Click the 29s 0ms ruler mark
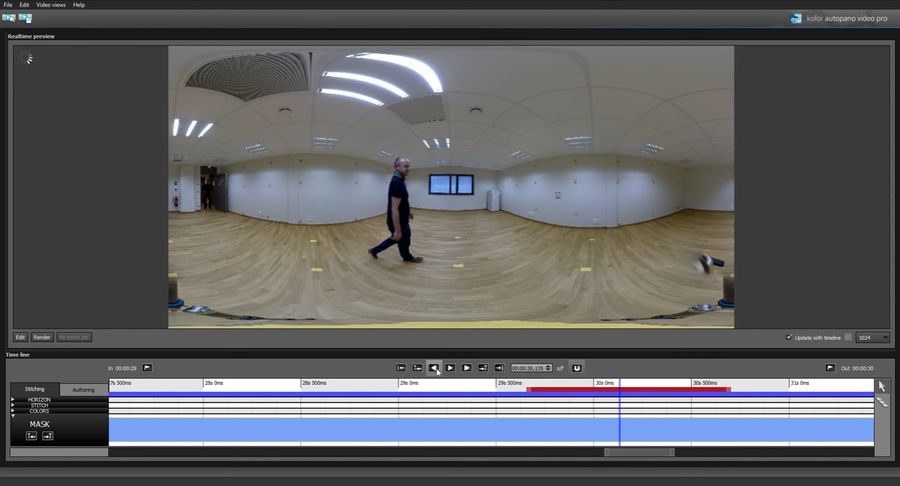This screenshot has height=486, width=900. click(409, 383)
